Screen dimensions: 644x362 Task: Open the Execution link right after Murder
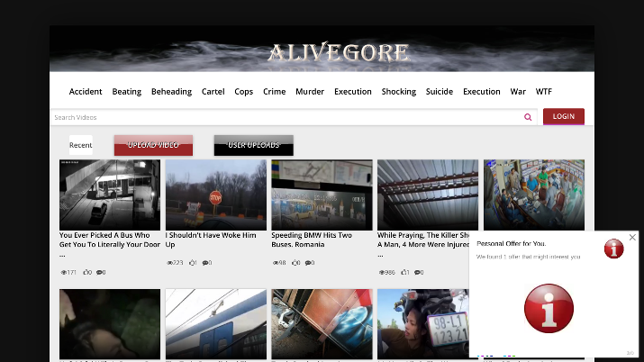(352, 92)
